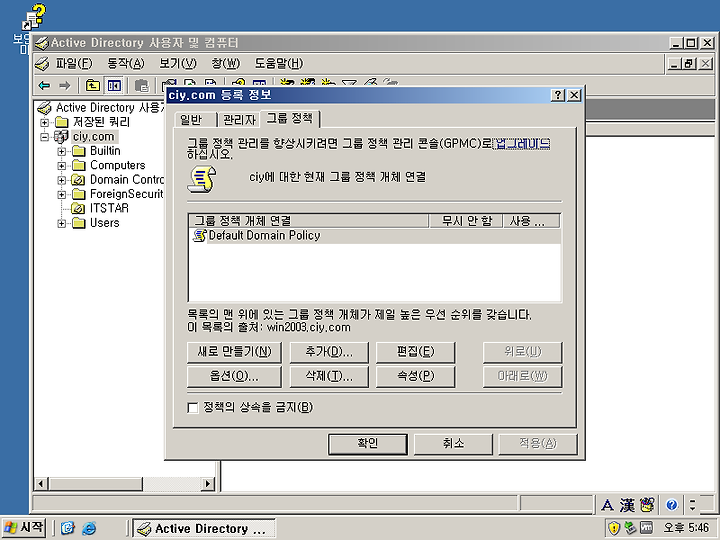Screen dimensions: 720x540
Task: Click the 편집(E) button
Action: [x=416, y=352]
